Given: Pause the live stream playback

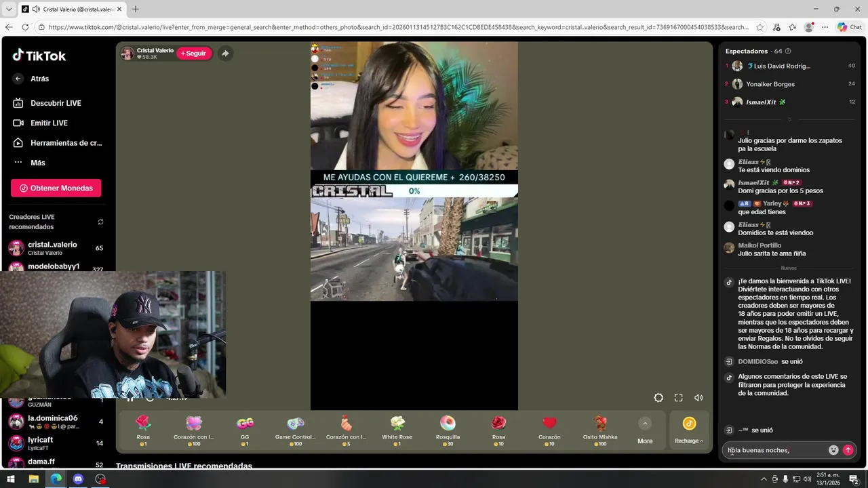Looking at the screenshot, I should (130, 398).
